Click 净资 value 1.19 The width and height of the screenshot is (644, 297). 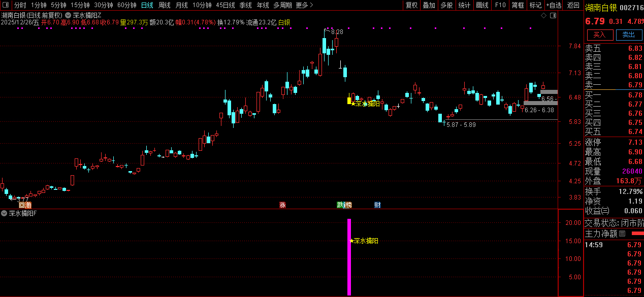pos(635,201)
